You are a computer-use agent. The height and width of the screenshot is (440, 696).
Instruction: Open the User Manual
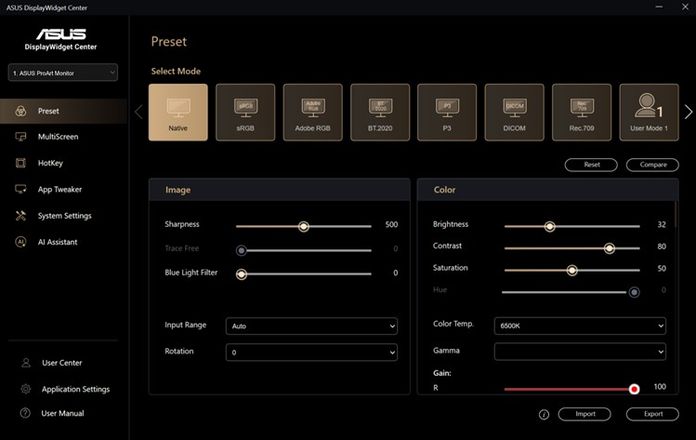click(x=62, y=413)
